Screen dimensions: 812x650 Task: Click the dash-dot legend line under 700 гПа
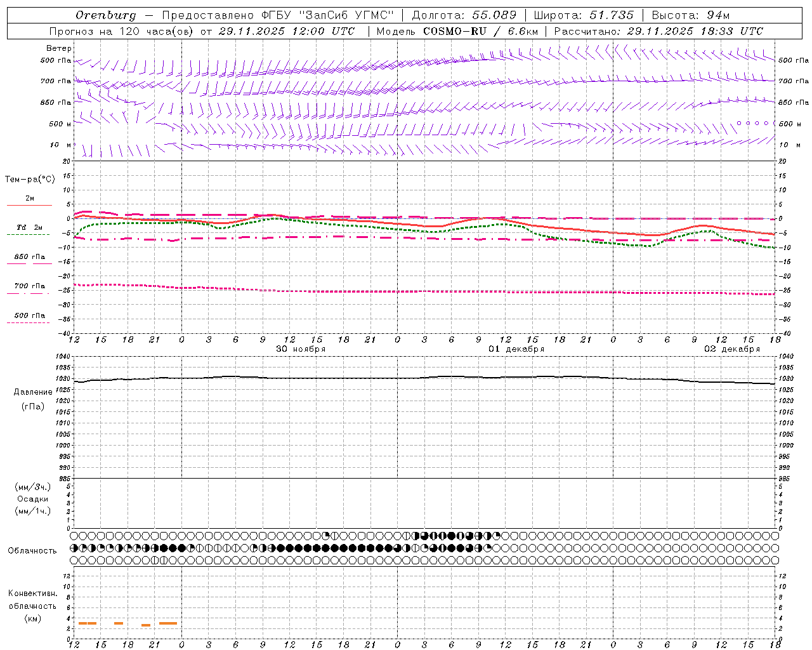tap(28, 293)
